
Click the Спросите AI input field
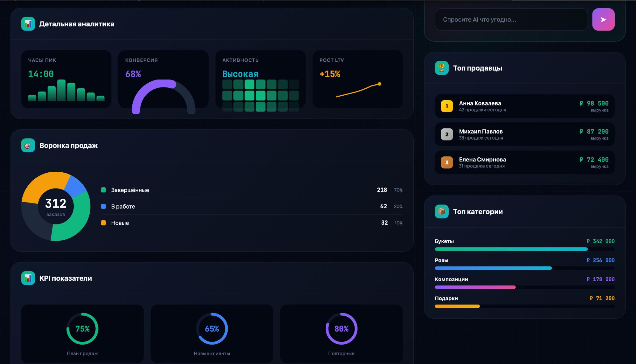click(511, 19)
